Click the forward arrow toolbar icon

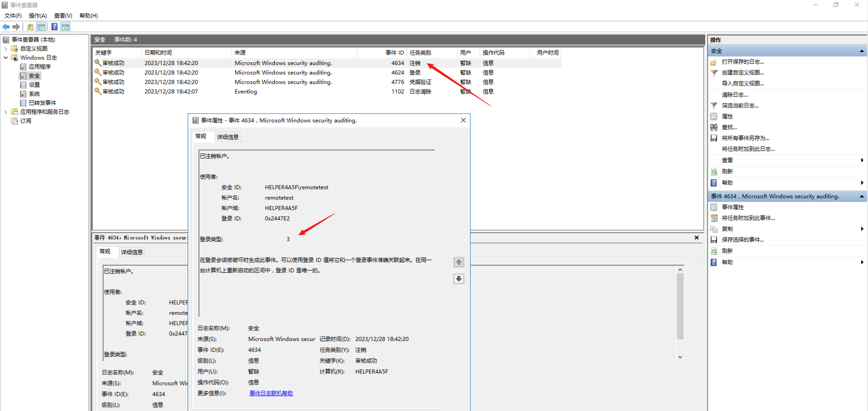point(16,27)
